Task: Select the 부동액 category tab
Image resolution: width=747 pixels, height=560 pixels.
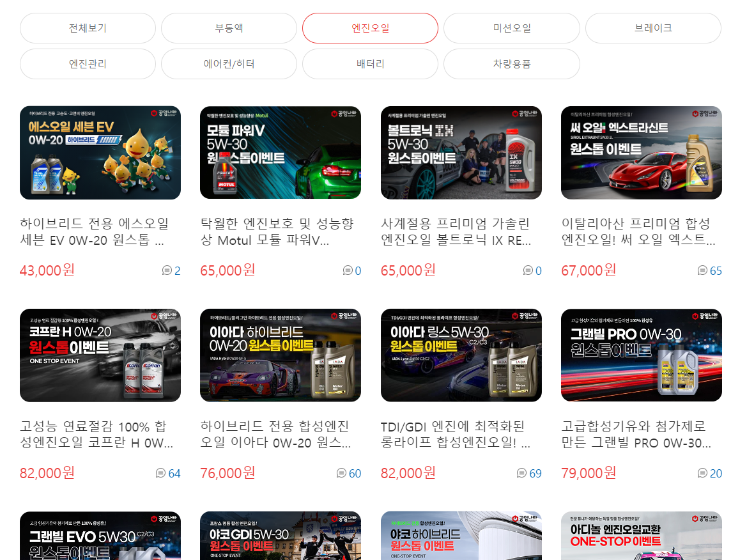Action: [x=229, y=28]
